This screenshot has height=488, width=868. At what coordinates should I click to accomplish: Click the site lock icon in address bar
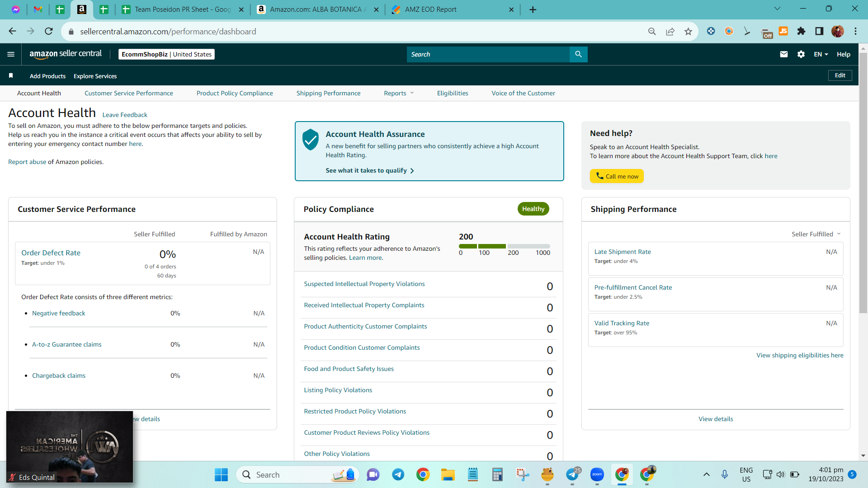pyautogui.click(x=71, y=32)
